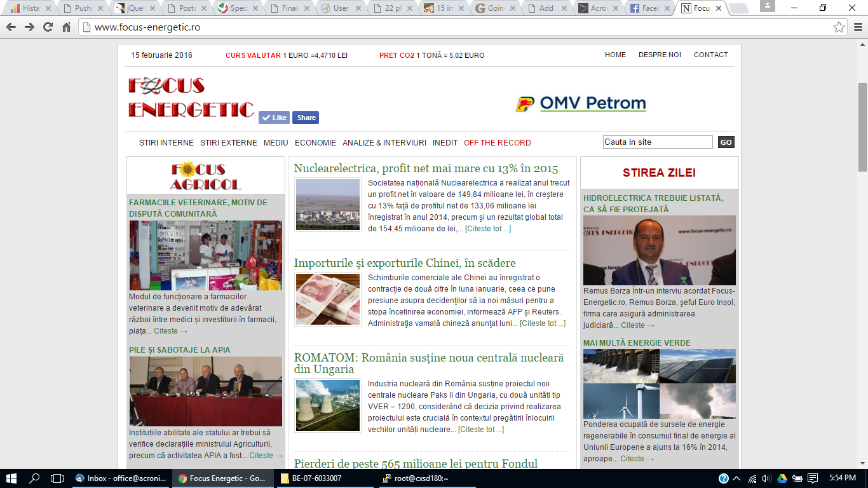The height and width of the screenshot is (488, 868).
Task: Open 'Farmaciile veterinare, motiv de dispută comunitară' headline
Action: click(198, 208)
